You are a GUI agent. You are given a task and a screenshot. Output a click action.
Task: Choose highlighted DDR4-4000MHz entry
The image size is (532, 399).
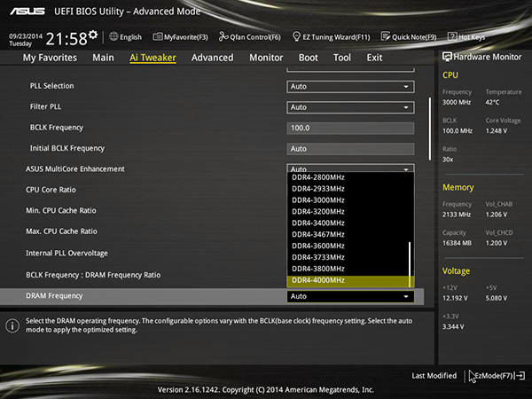[350, 281]
